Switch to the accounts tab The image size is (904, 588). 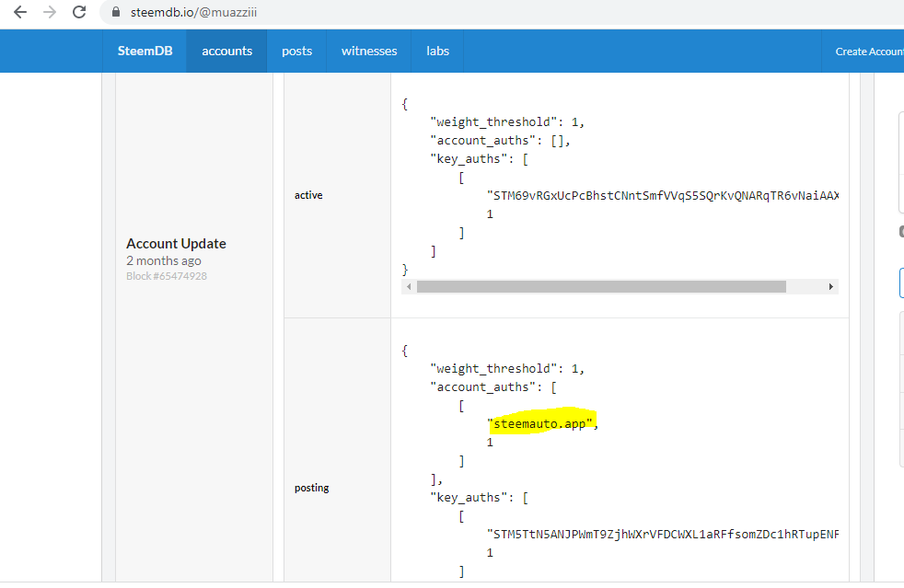226,51
